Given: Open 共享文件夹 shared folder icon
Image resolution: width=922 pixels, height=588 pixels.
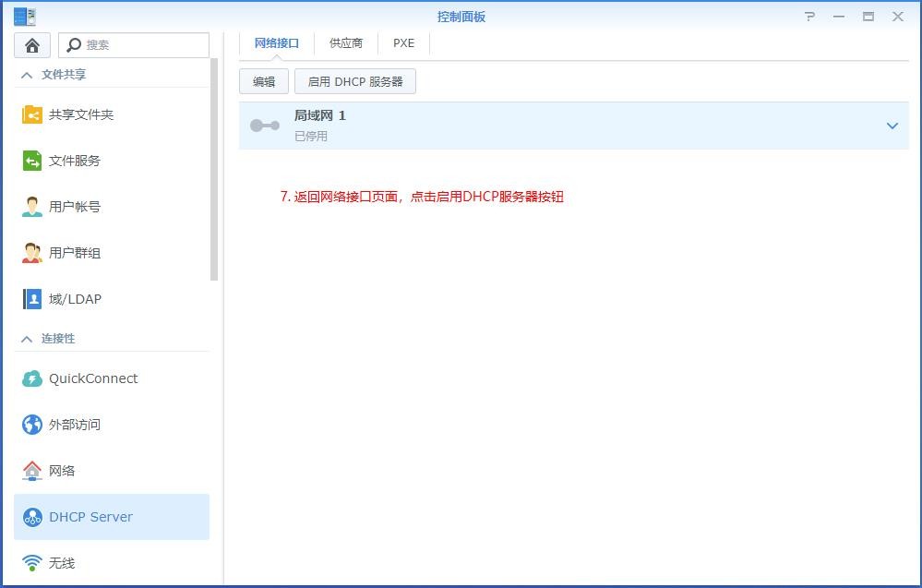Looking at the screenshot, I should pos(32,114).
